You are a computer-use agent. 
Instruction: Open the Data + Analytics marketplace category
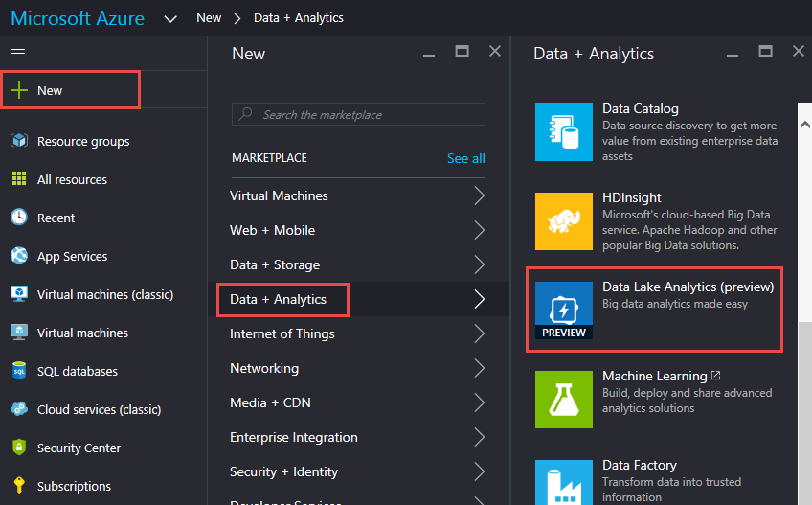tap(279, 299)
